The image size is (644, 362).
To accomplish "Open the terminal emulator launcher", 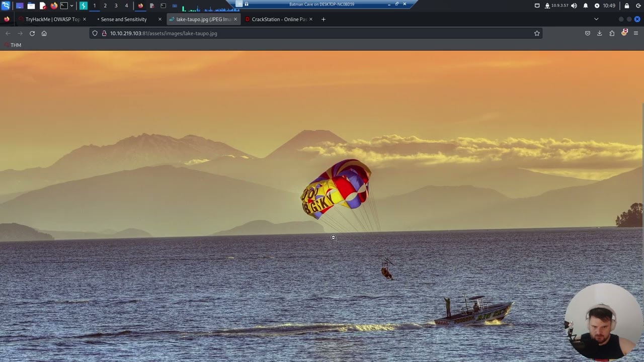I will pos(64,6).
